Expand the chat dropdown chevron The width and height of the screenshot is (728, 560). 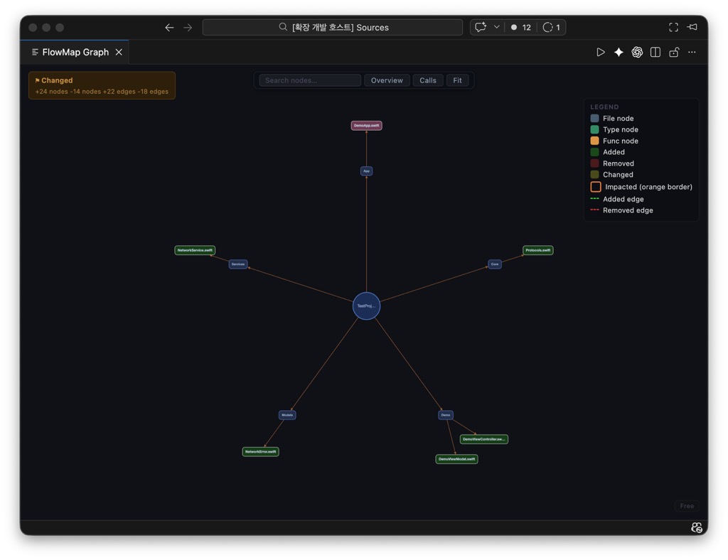[496, 27]
